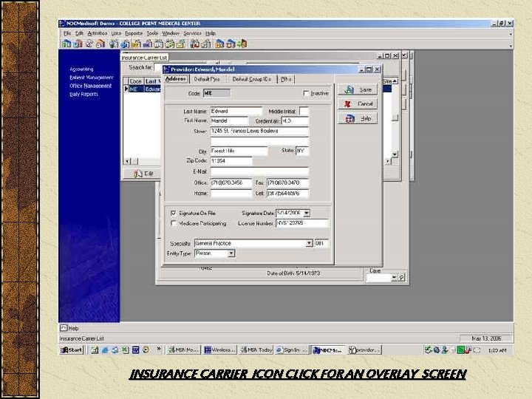Click the Home phone field
The image size is (532, 399).
tap(231, 194)
